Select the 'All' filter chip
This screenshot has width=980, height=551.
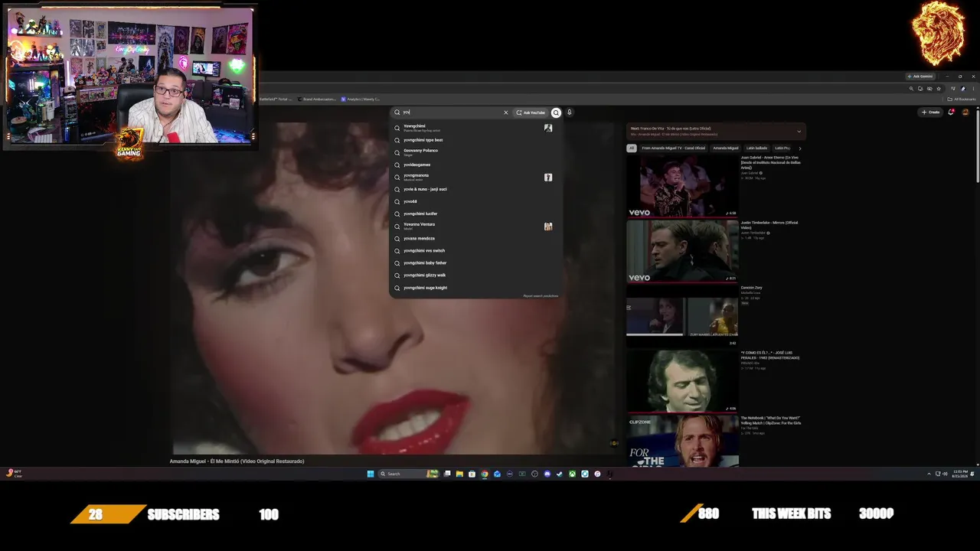[632, 148]
